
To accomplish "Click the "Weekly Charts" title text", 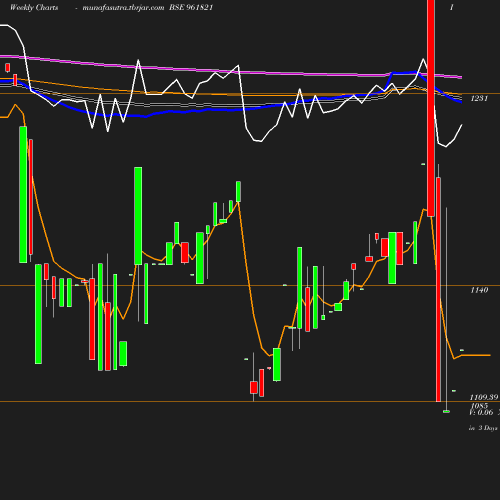I will click(x=34, y=7).
